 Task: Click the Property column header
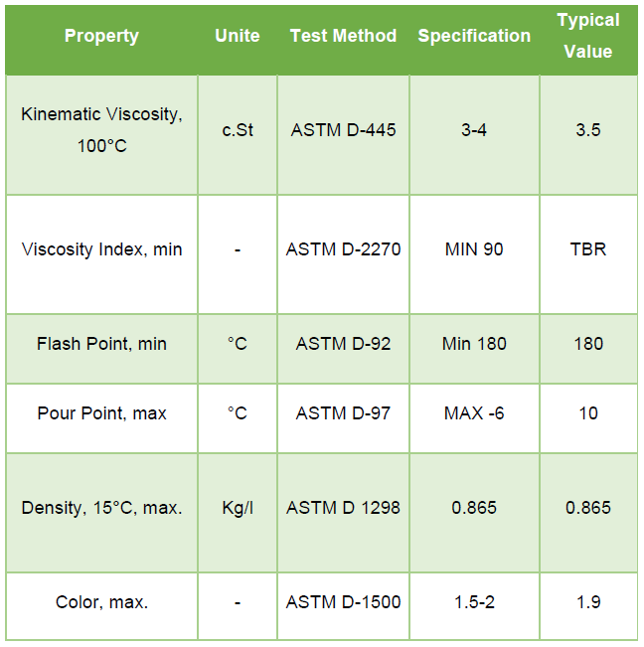tap(101, 40)
